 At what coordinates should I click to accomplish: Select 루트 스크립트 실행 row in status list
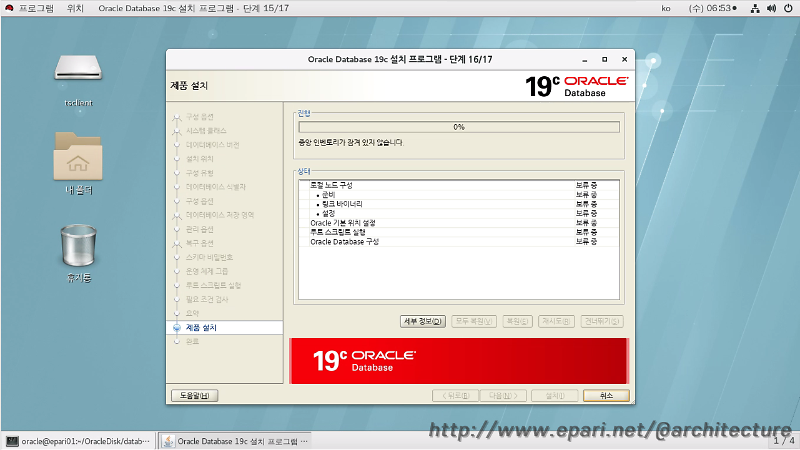click(459, 232)
